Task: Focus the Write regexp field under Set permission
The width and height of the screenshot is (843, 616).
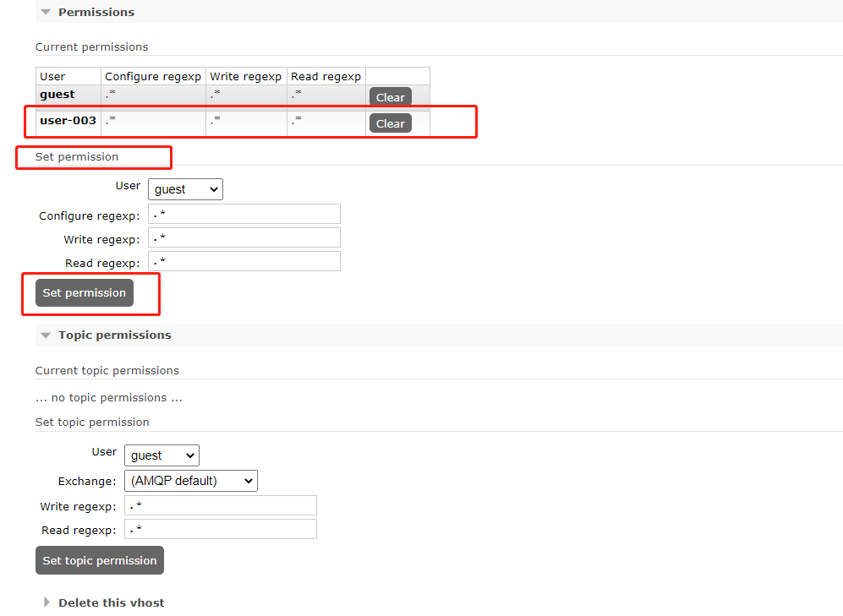Action: coord(244,237)
